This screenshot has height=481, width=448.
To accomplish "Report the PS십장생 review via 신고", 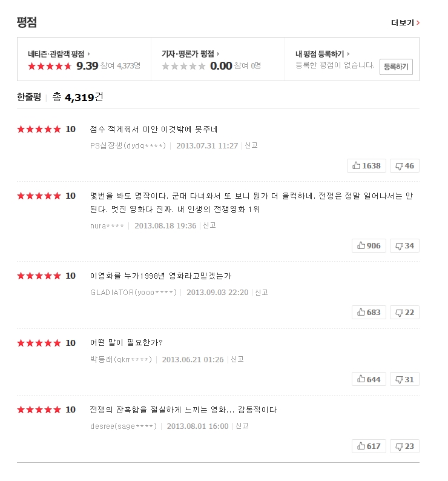I will pyautogui.click(x=251, y=145).
